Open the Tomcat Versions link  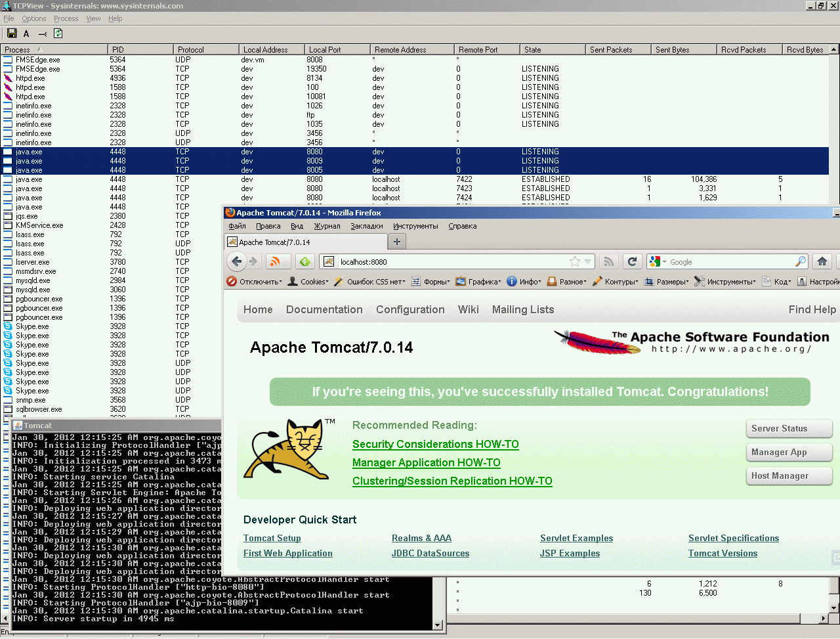(723, 554)
